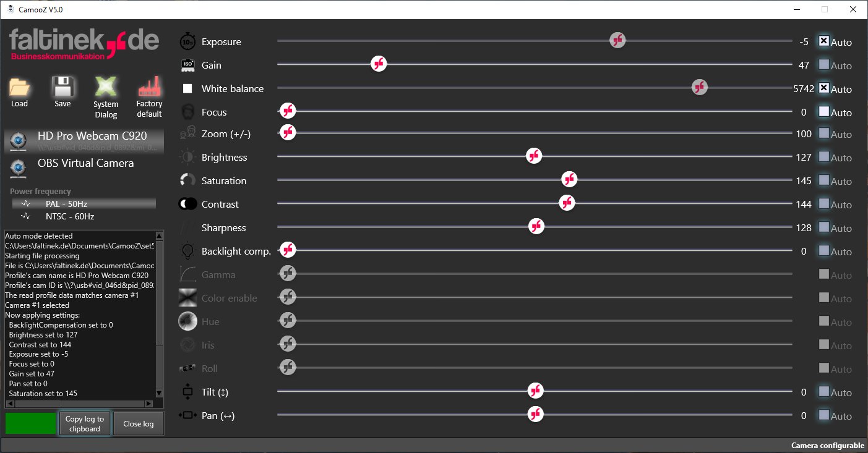Click the Contrast icon
Screen dimensions: 868x453
click(187, 204)
